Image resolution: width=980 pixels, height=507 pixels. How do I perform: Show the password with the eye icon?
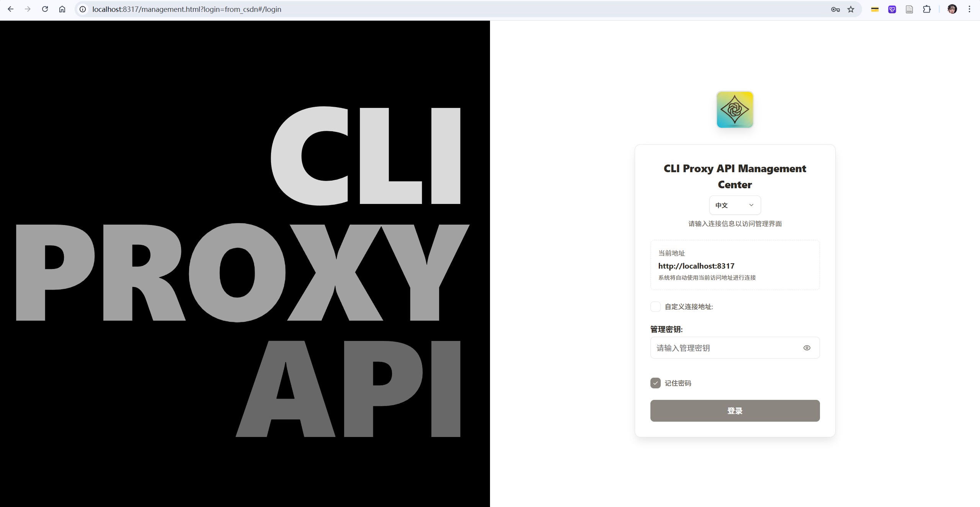(807, 348)
